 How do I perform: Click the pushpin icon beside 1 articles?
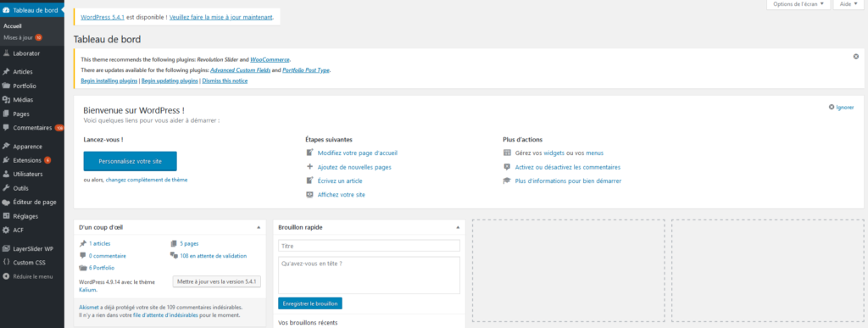click(83, 242)
